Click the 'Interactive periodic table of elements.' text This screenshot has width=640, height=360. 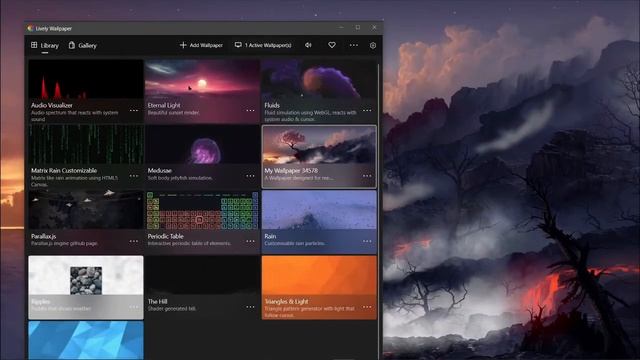(189, 243)
